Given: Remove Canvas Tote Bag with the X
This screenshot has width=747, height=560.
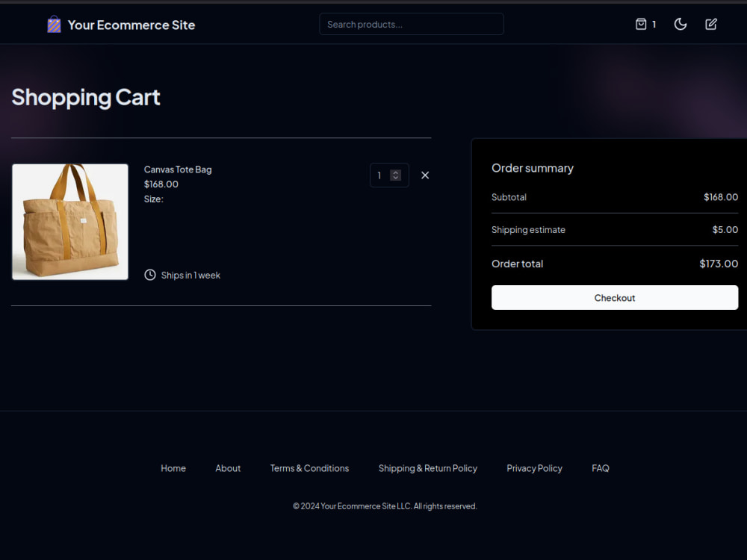Looking at the screenshot, I should click(x=425, y=175).
